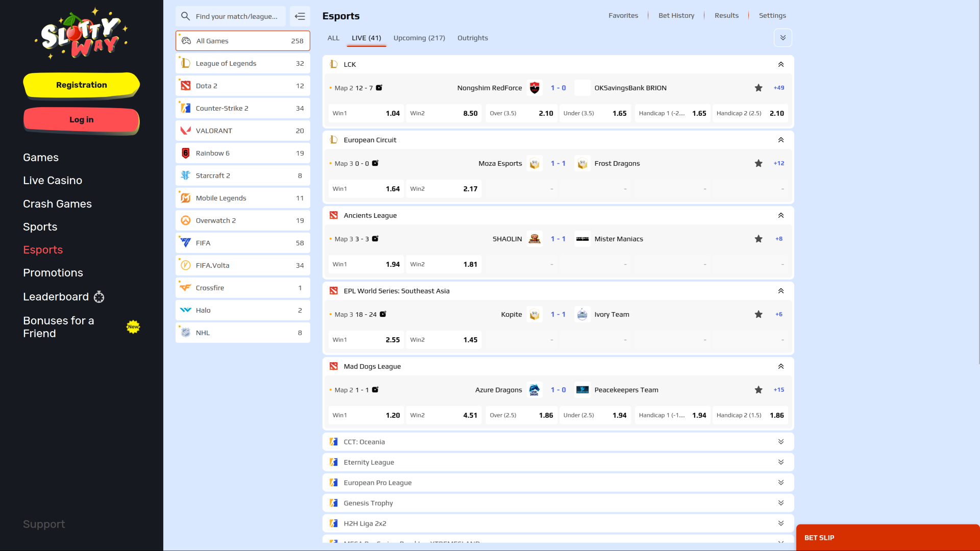The image size is (980, 551).
Task: Open the Bet History link
Action: [x=676, y=15]
